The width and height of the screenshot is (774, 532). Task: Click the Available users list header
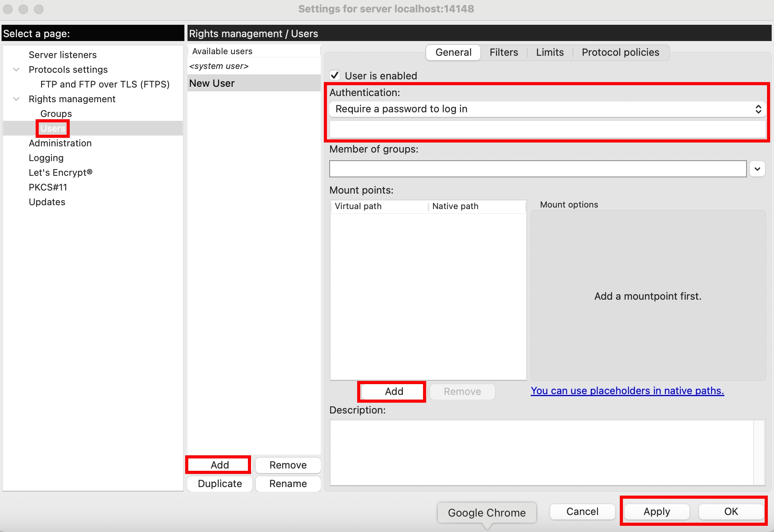[254, 51]
